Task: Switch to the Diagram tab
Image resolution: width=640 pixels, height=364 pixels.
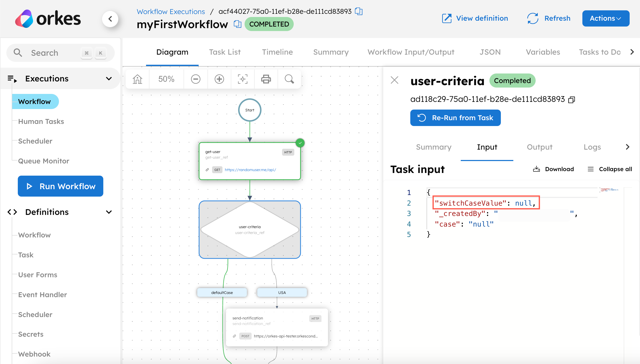Action: click(172, 52)
